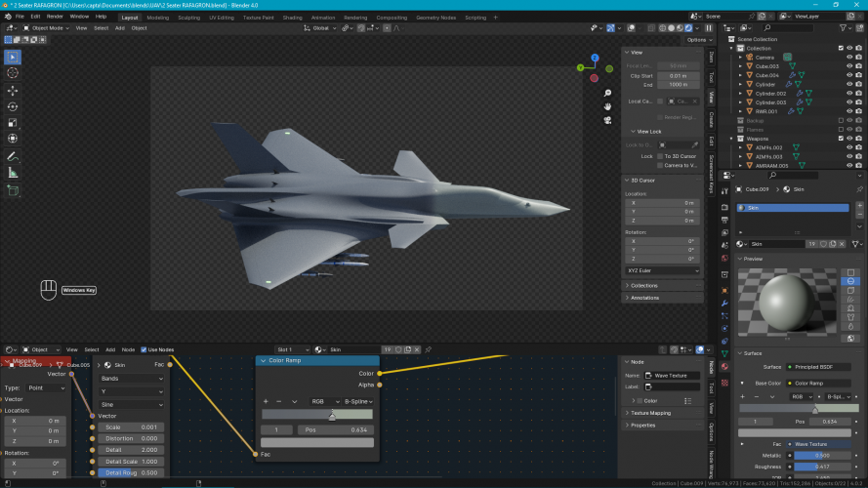Open the Bands dropdown in Wave Texture
Screen dimensions: 868x488
coord(131,379)
